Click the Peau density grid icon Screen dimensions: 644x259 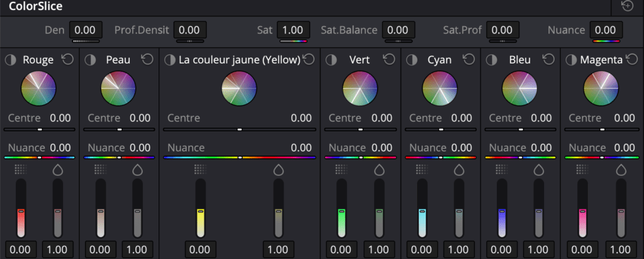[x=100, y=169]
